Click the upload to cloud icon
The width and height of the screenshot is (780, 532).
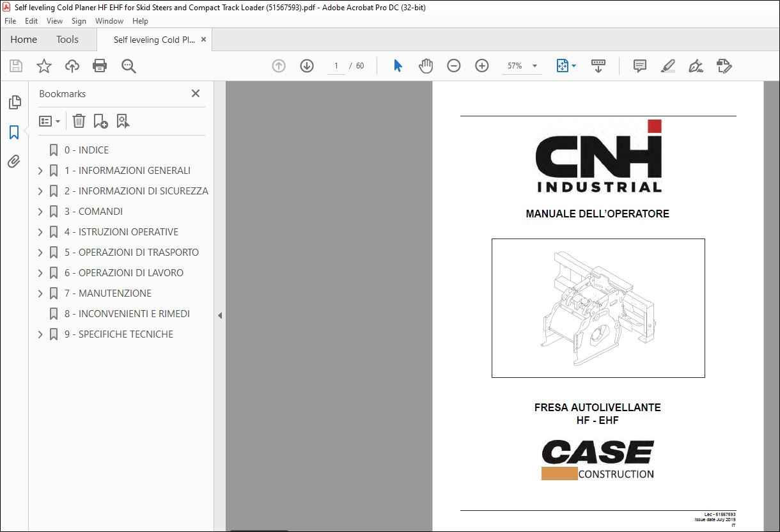tap(72, 66)
